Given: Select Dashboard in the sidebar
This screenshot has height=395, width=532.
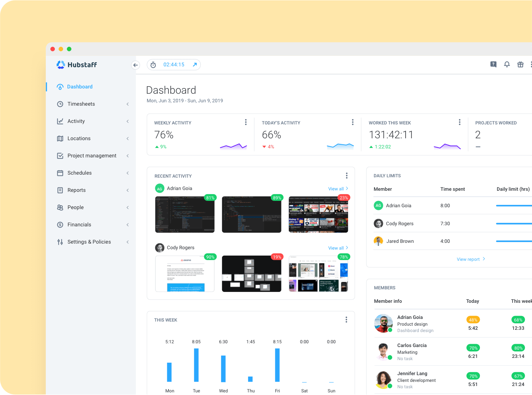Looking at the screenshot, I should (x=80, y=87).
